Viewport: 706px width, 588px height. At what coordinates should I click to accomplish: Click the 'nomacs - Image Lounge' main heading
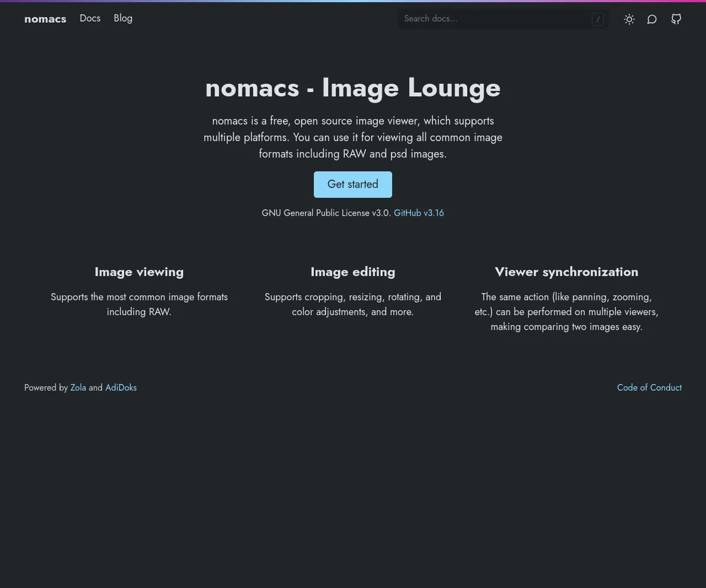[353, 88]
